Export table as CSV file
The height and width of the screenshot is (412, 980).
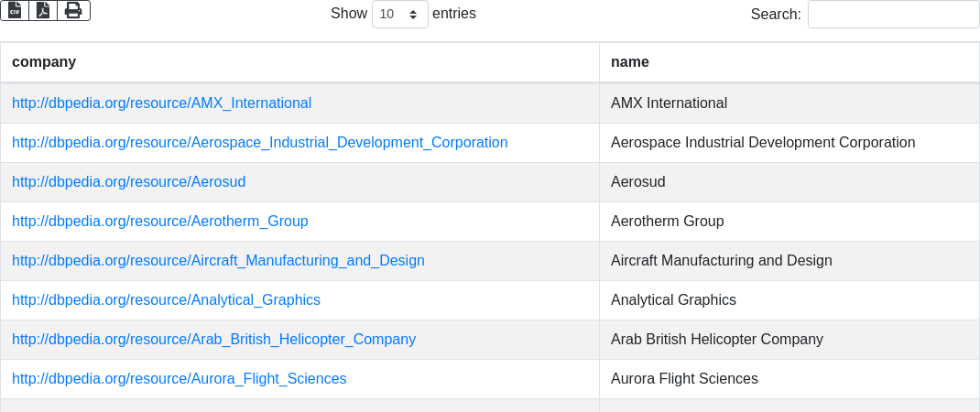pyautogui.click(x=15, y=10)
